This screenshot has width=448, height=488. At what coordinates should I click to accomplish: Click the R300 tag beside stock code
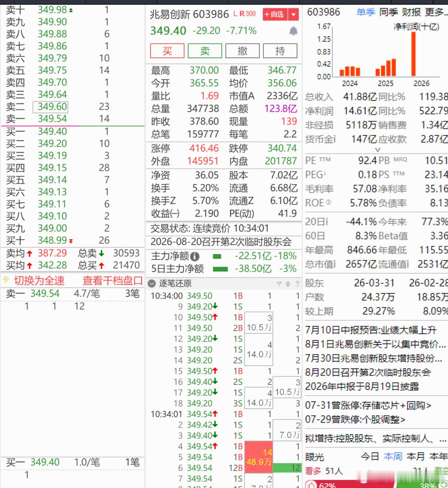click(x=247, y=14)
